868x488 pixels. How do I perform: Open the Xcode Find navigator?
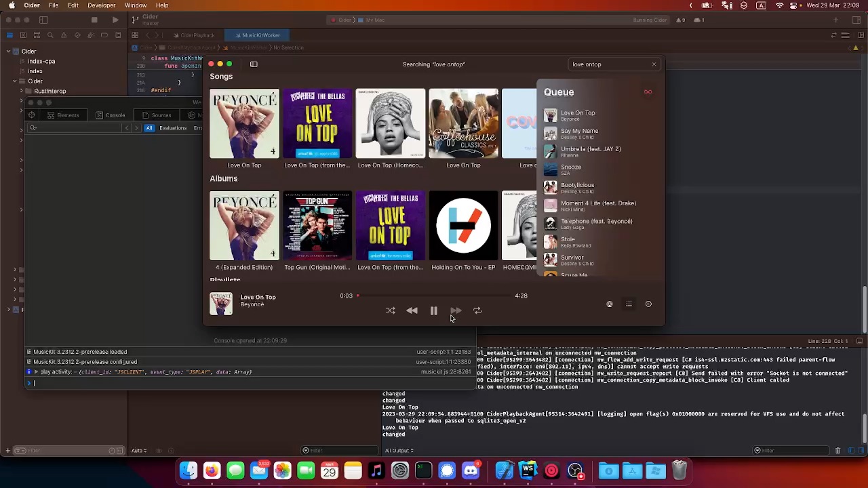click(x=50, y=35)
